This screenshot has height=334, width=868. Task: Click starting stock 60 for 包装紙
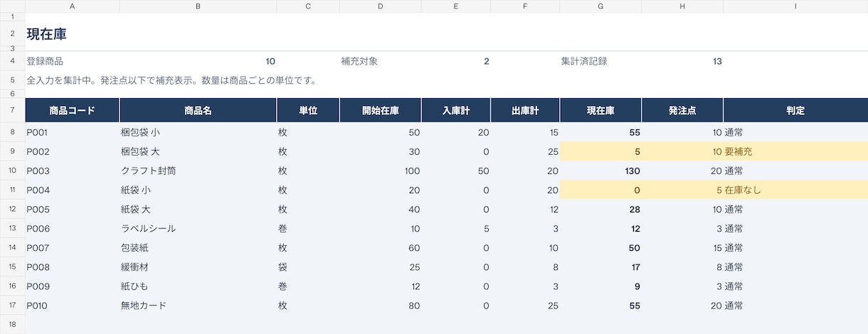[414, 247]
